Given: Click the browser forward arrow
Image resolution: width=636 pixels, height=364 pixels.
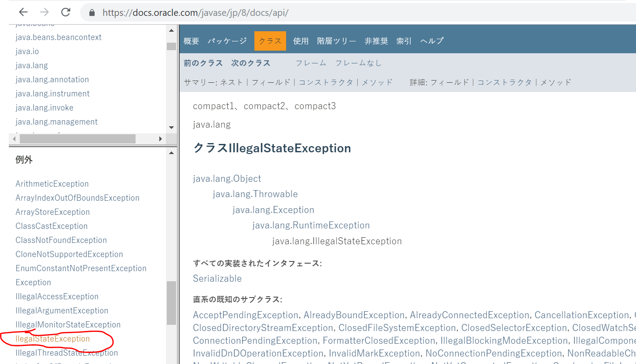Looking at the screenshot, I should click(44, 12).
